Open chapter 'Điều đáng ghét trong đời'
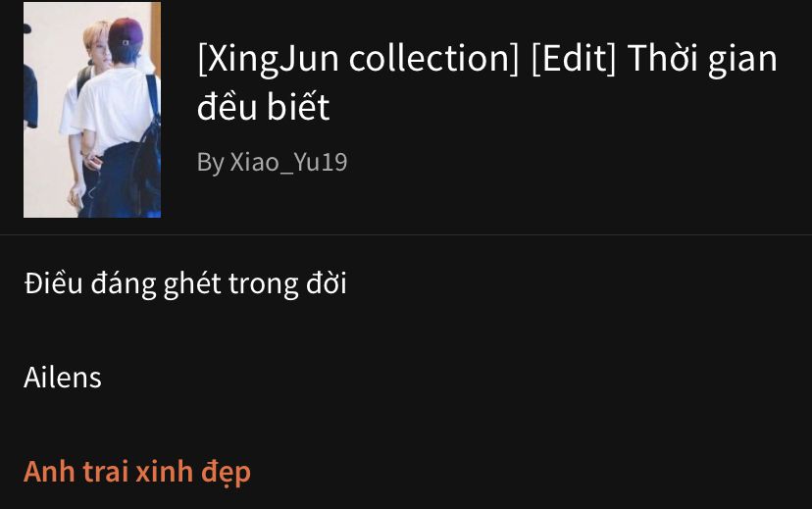The height and width of the screenshot is (509, 812). [x=185, y=283]
